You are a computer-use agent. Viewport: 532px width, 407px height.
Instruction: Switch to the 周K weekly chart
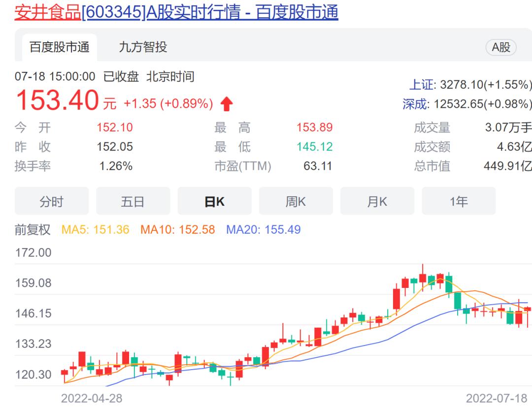(296, 201)
